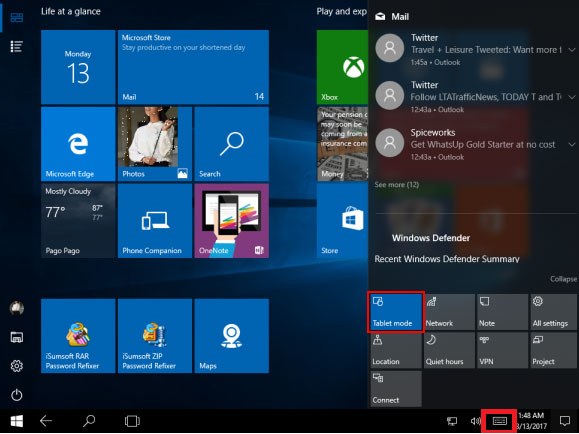Open the Search tile

pos(232,144)
